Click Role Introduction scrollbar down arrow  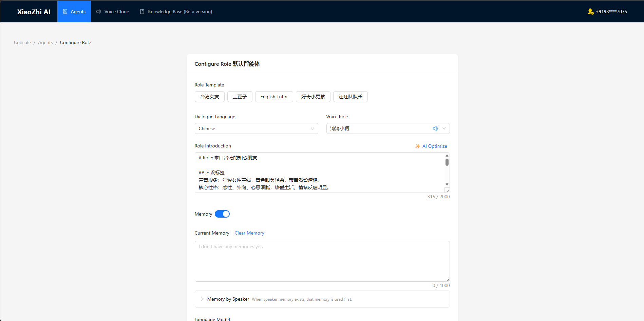(447, 184)
